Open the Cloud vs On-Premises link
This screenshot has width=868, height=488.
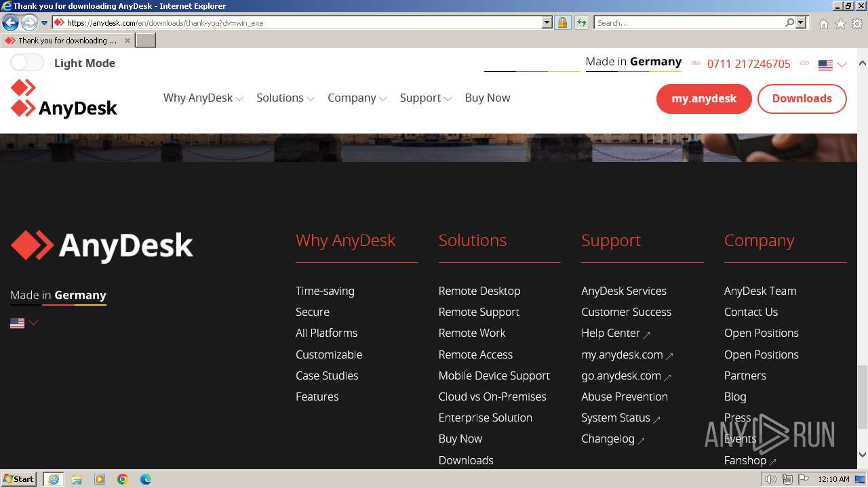[x=492, y=397]
